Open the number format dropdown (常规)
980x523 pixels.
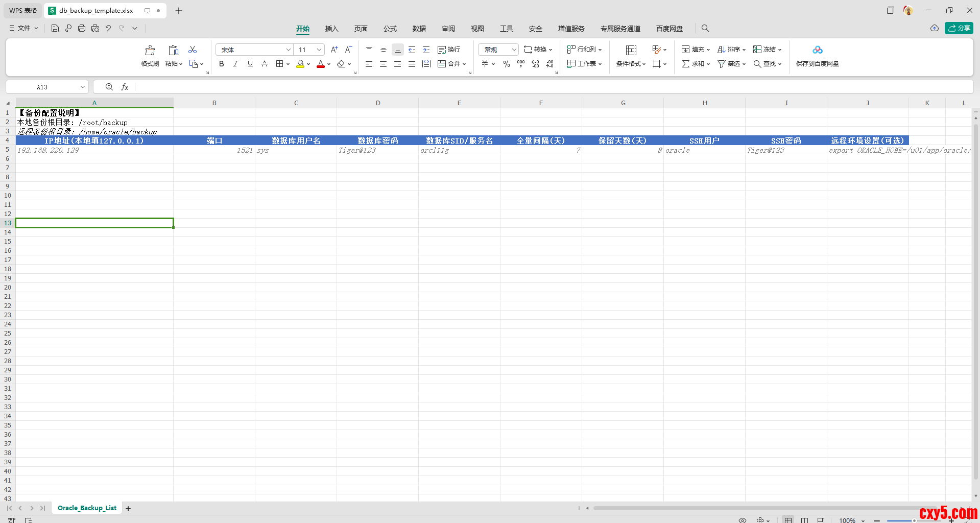tap(514, 50)
